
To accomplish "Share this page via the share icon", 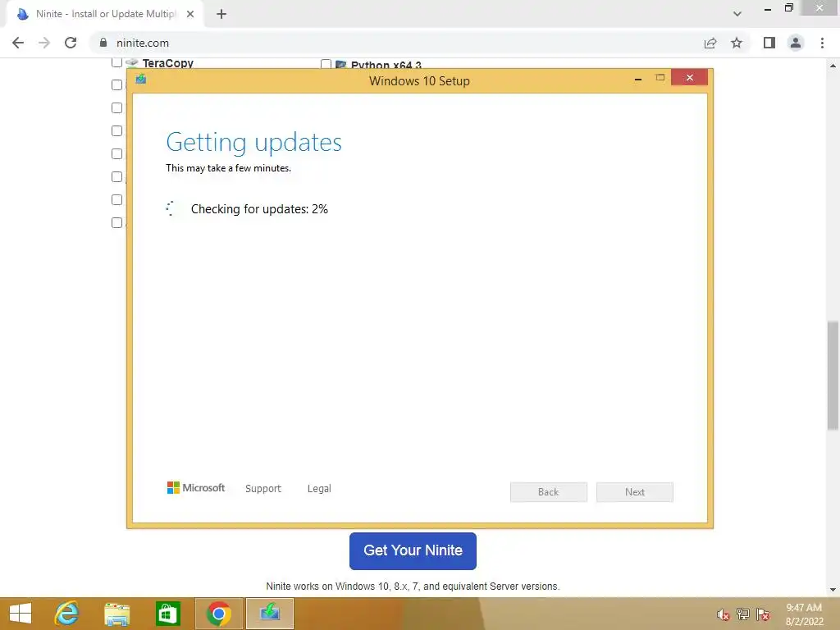I will pos(710,43).
